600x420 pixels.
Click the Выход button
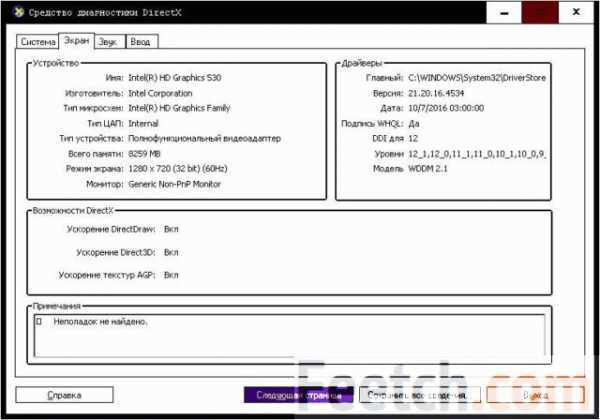535,395
